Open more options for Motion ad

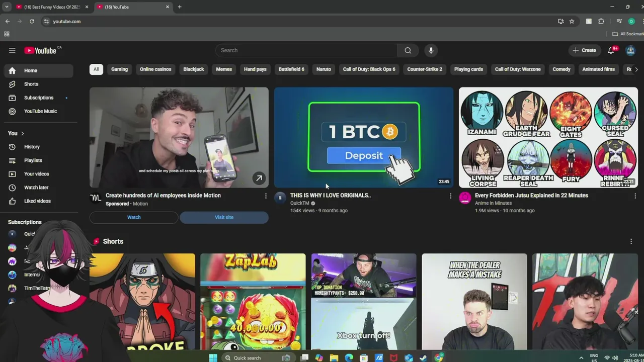[266, 196]
